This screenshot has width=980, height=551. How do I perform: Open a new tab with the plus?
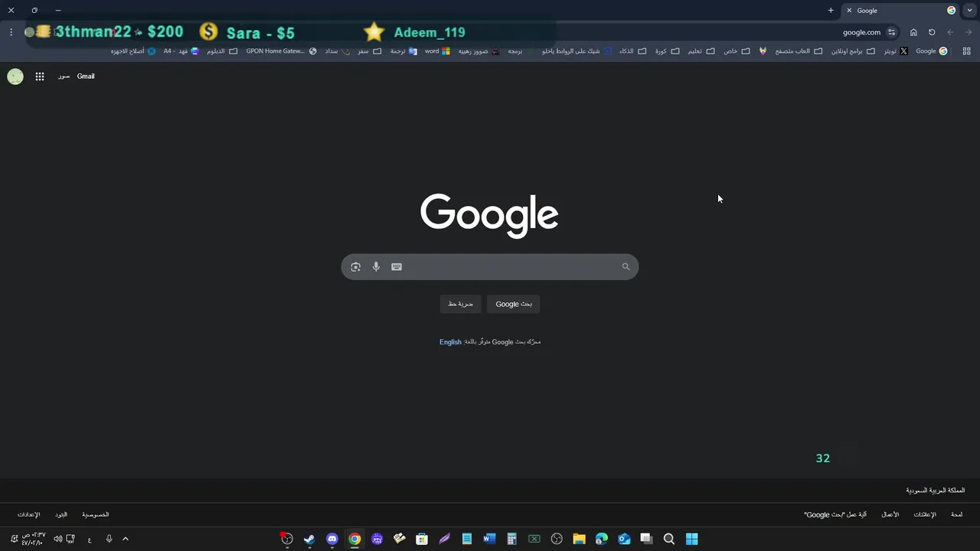coord(831,11)
